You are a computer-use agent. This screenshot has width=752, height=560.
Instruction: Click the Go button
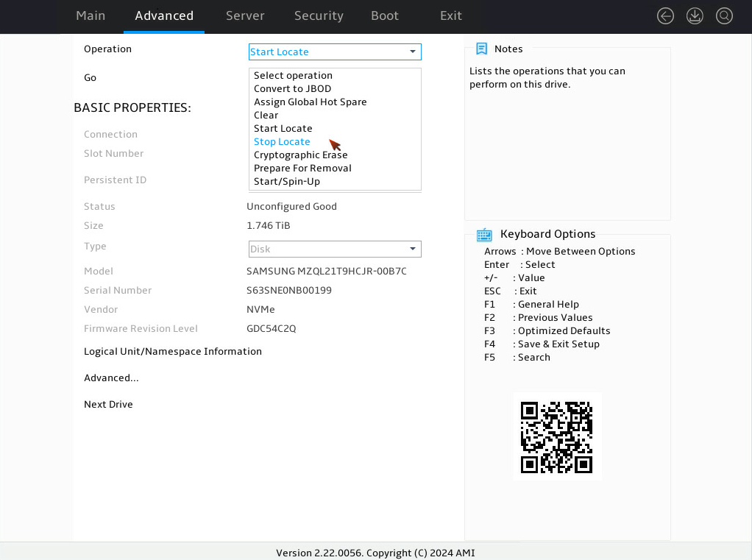pyautogui.click(x=91, y=78)
